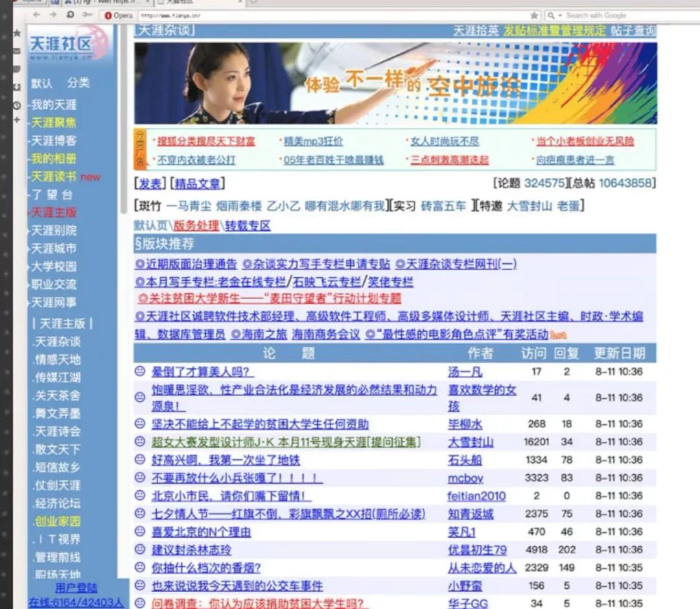700x609 pixels.
Task: Open 情感天地 board in the left list
Action: [58, 360]
